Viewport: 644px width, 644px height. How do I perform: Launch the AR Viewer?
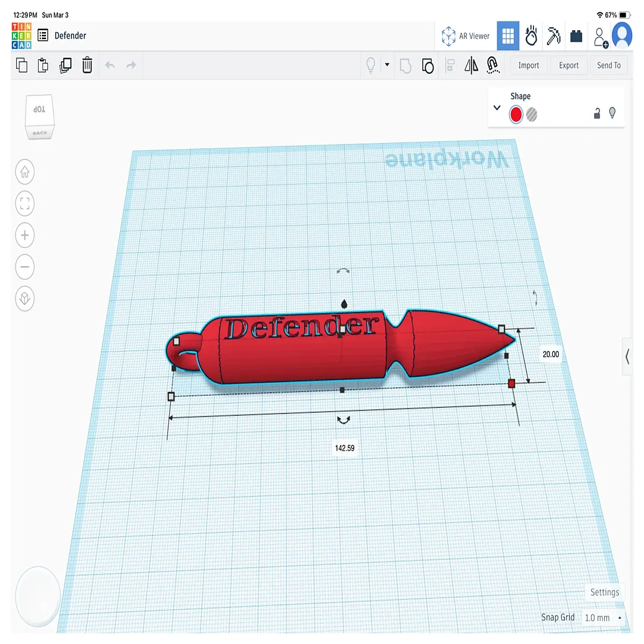(x=465, y=36)
